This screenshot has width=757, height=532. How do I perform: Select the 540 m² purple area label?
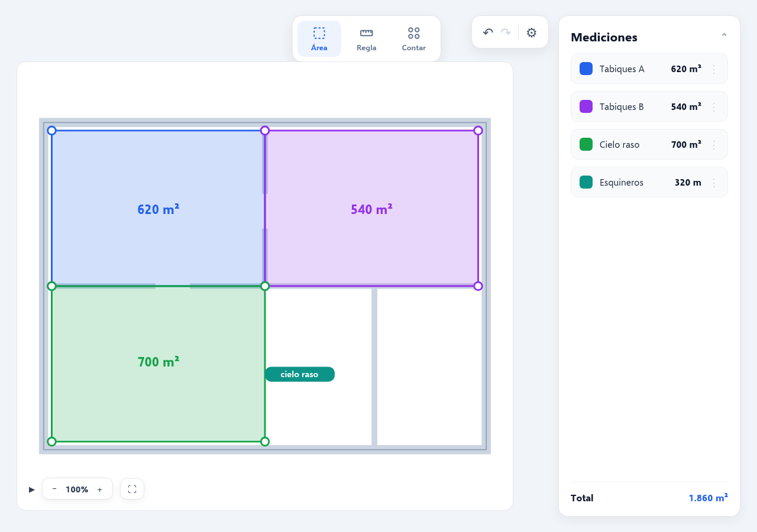(371, 209)
